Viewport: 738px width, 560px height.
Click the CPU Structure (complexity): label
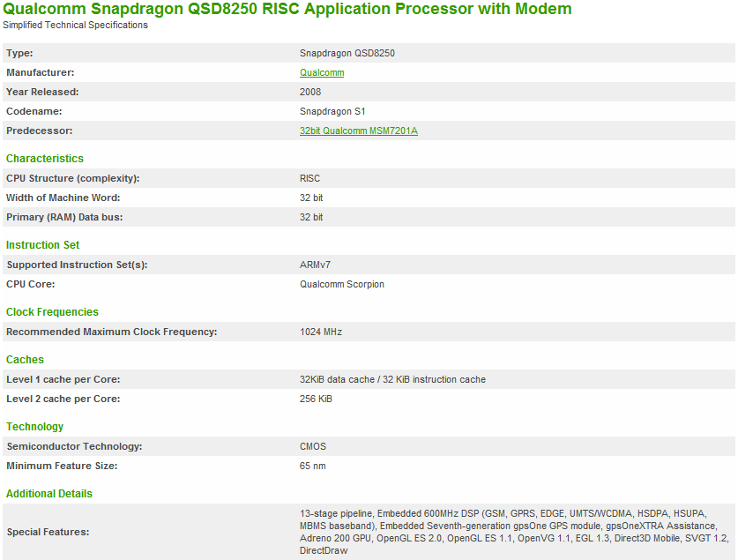73,178
